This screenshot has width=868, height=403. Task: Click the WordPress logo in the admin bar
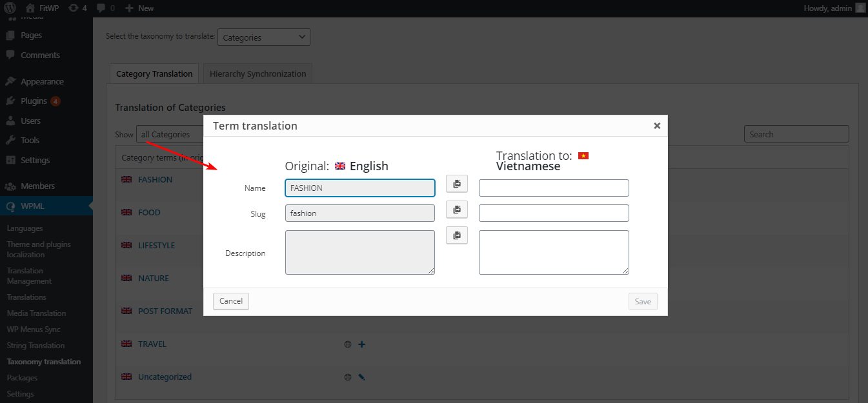tap(10, 8)
